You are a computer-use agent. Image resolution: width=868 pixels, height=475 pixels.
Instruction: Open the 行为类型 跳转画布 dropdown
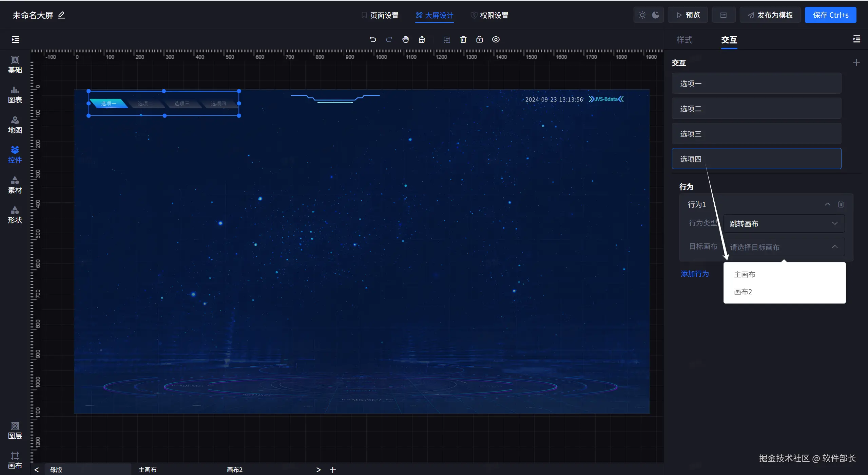pos(784,223)
